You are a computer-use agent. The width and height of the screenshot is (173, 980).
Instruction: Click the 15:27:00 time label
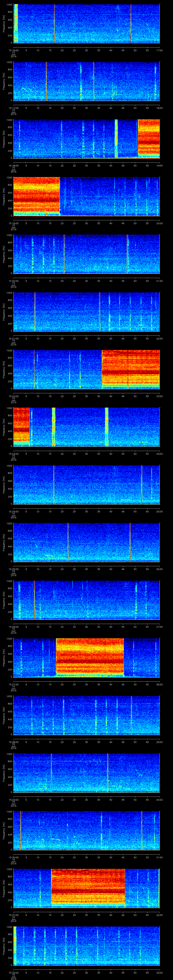pyautogui.click(x=14, y=684)
